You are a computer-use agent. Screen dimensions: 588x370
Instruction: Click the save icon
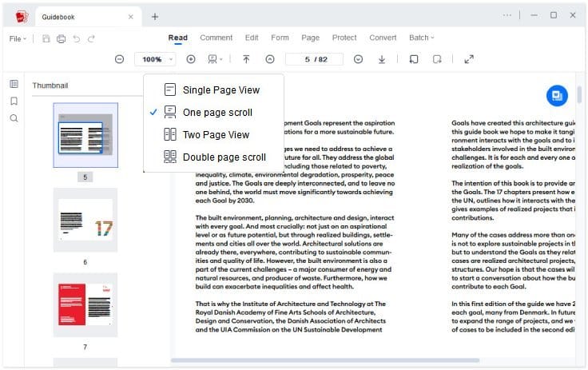coord(46,38)
